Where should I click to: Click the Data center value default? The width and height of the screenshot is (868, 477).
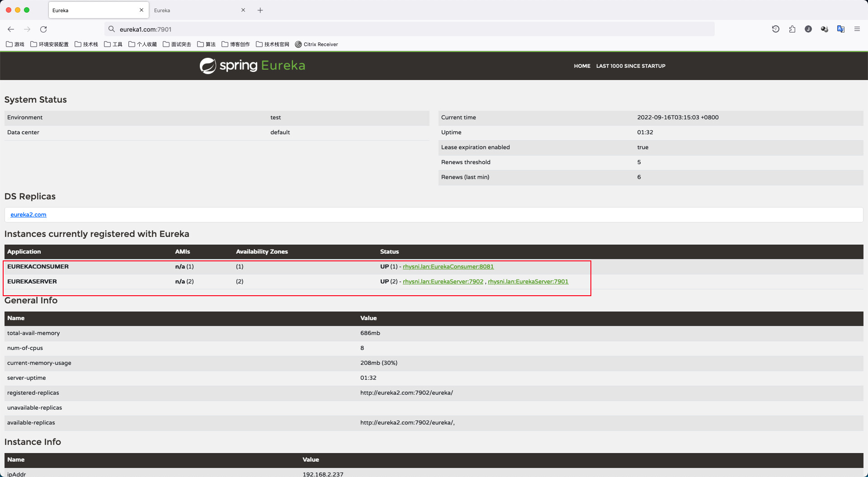click(280, 132)
